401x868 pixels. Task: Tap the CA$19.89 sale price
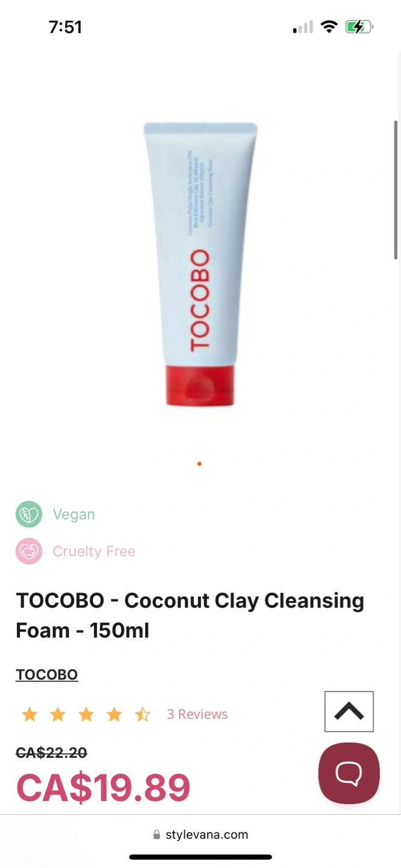(x=103, y=788)
